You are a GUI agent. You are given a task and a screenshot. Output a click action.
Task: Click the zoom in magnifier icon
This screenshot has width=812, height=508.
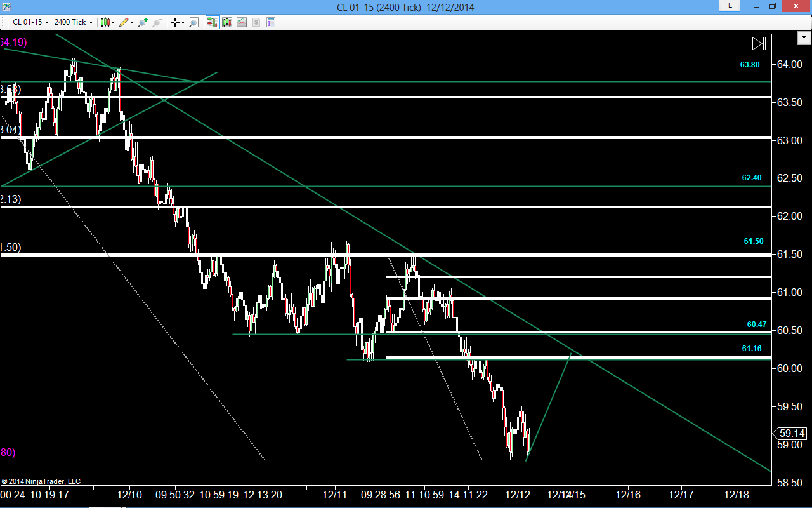coord(142,22)
